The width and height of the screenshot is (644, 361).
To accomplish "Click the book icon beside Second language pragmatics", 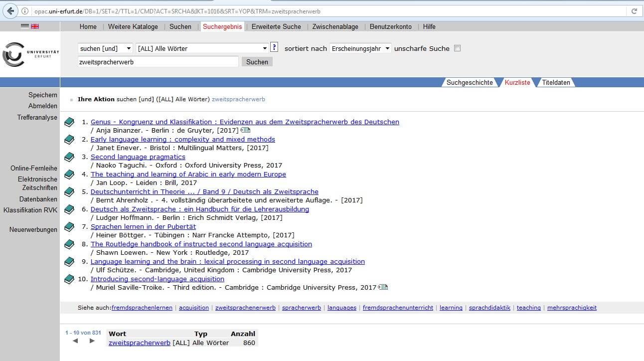I will [x=69, y=157].
